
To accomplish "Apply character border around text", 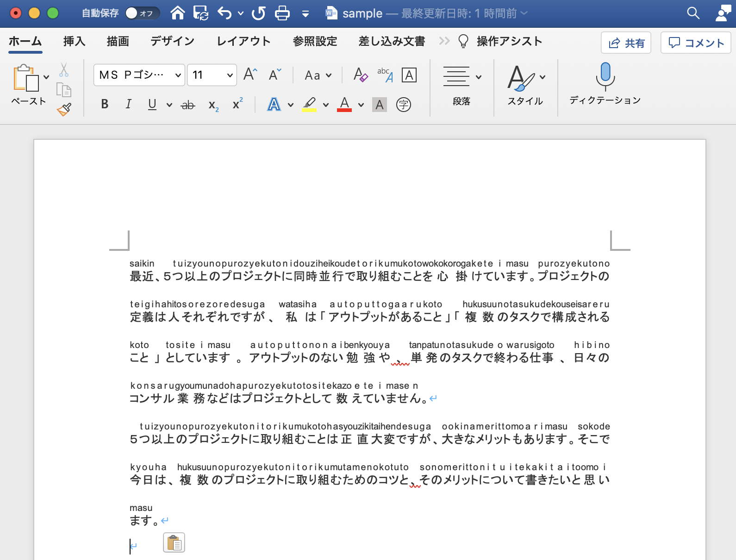I will click(x=409, y=75).
